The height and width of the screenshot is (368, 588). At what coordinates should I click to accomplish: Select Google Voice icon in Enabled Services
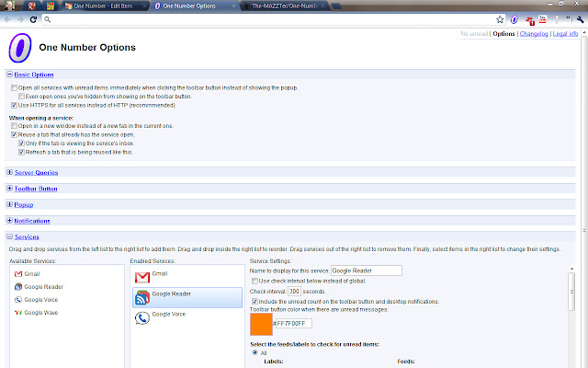(142, 318)
